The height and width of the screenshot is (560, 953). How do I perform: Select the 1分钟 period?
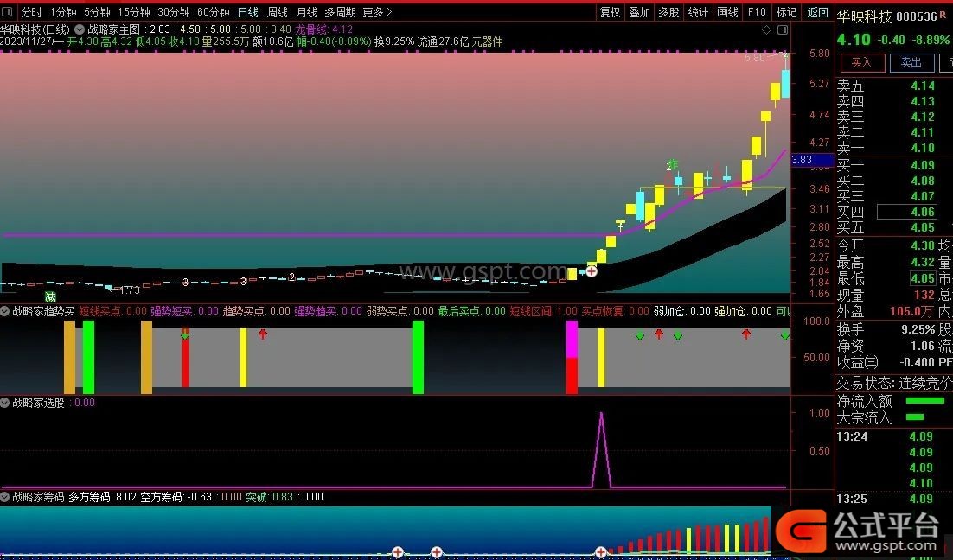pyautogui.click(x=63, y=12)
